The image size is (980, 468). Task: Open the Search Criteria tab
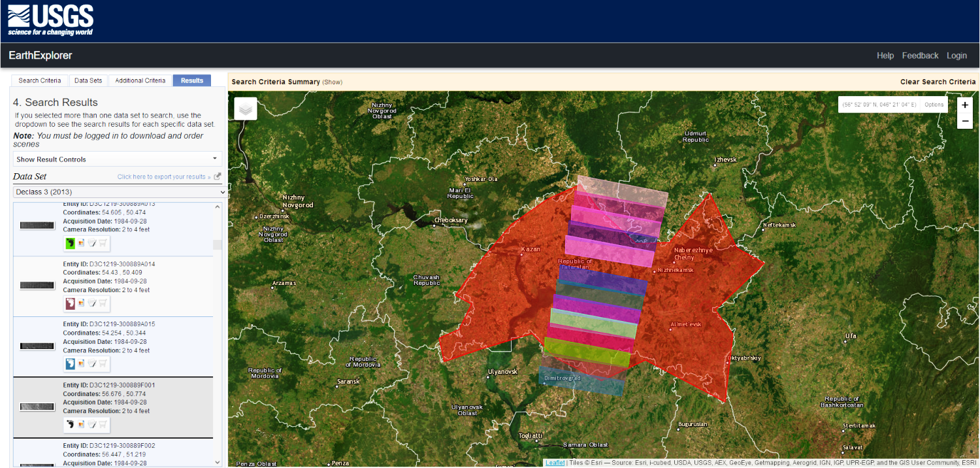pyautogui.click(x=39, y=80)
